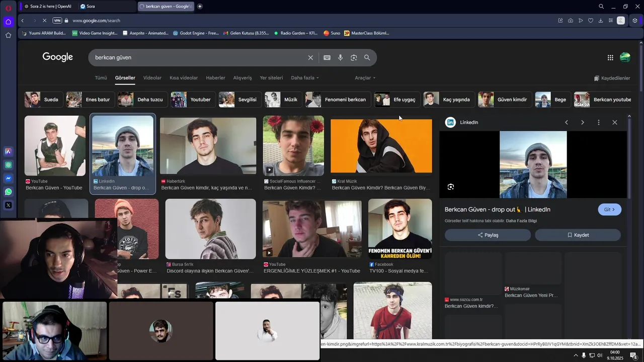Image resolution: width=644 pixels, height=362 pixels.
Task: Click the Kaydet save button
Action: point(578,235)
